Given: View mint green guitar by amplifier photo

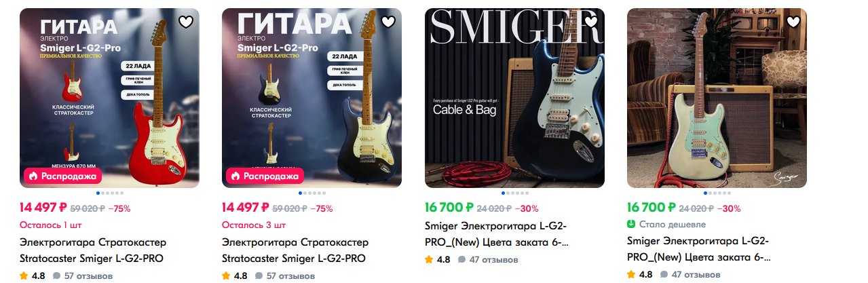Looking at the screenshot, I should pyautogui.click(x=717, y=98).
